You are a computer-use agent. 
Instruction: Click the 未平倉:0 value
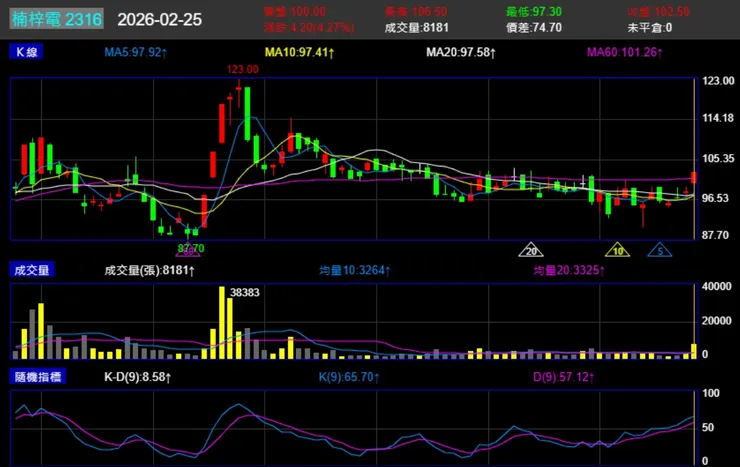(650, 27)
